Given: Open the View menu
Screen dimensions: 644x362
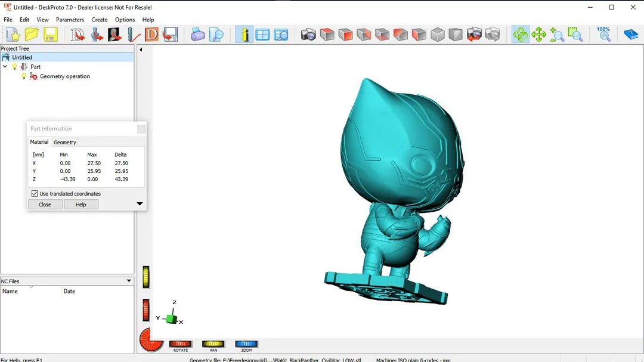Looking at the screenshot, I should tap(42, 20).
